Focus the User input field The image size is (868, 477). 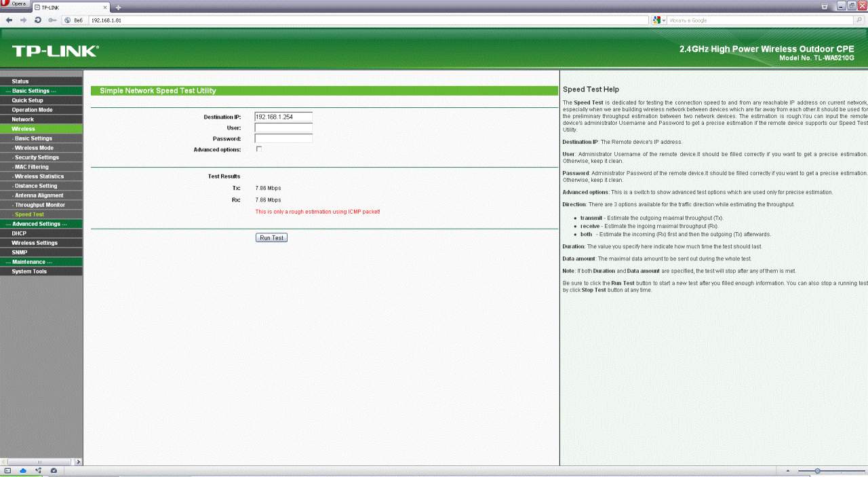(283, 128)
